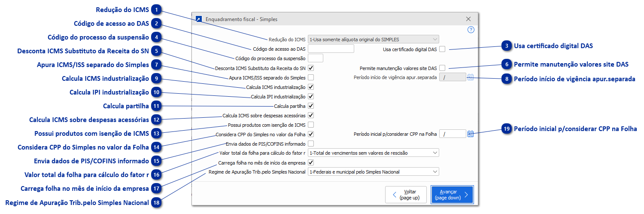
Task: Uncheck Calcula partilha checkbox
Action: coord(311,106)
